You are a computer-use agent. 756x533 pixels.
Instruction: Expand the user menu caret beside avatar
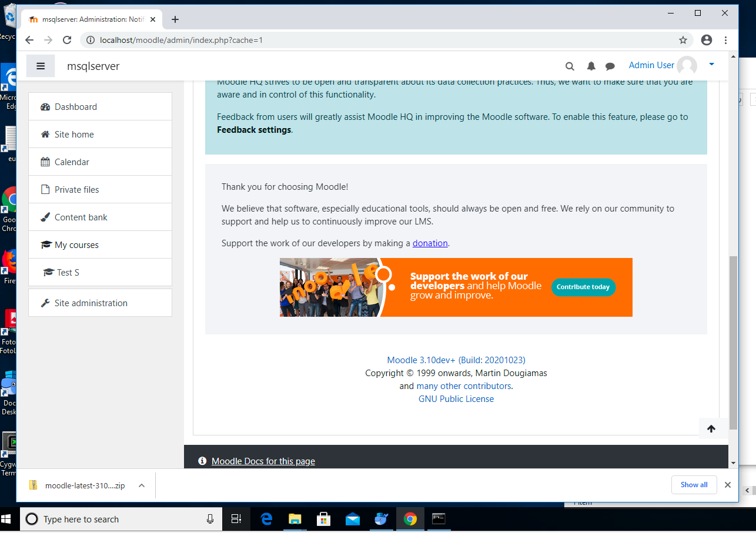(711, 64)
